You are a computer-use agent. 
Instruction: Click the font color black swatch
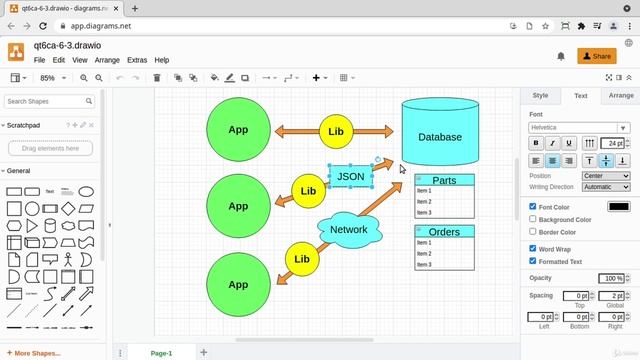click(619, 207)
